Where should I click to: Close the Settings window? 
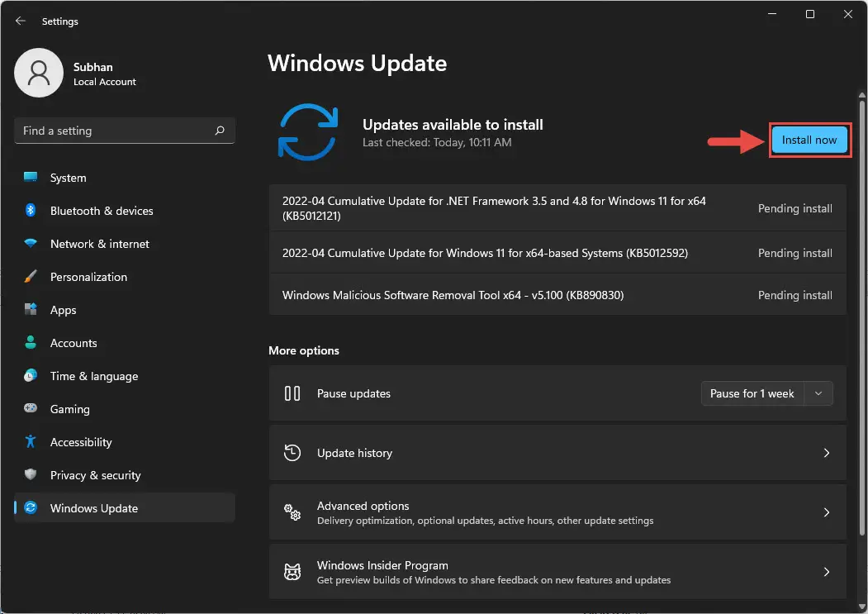(x=847, y=14)
